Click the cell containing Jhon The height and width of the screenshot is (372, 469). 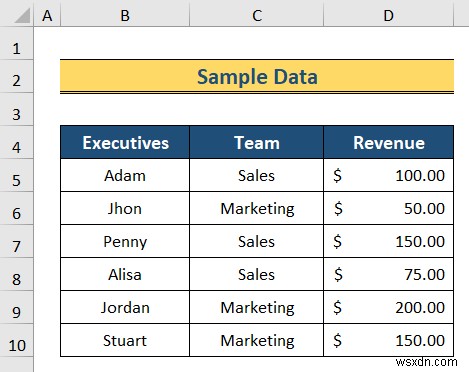[125, 208]
